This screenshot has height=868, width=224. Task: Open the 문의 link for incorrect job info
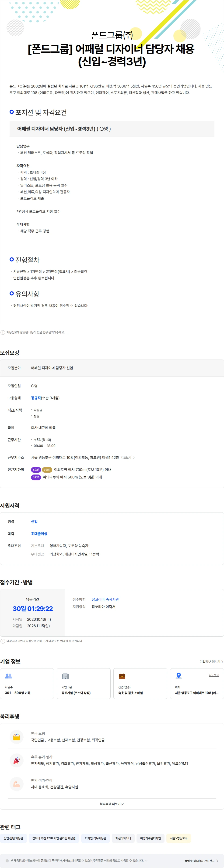[51, 332]
